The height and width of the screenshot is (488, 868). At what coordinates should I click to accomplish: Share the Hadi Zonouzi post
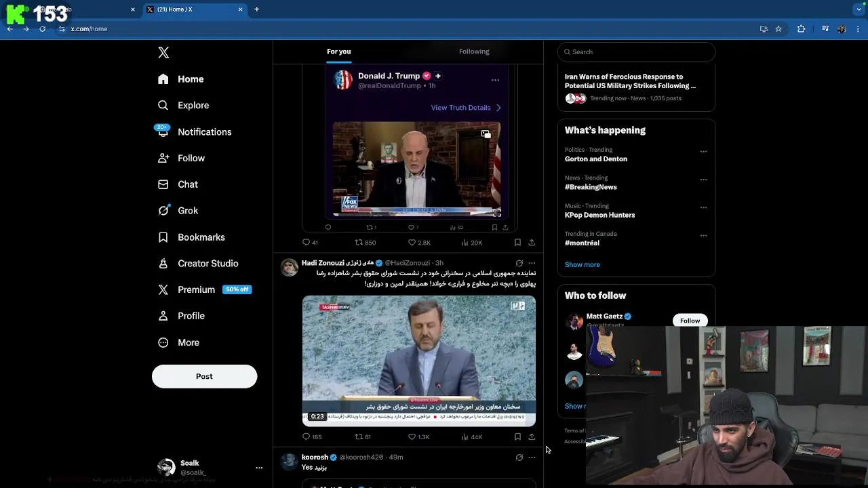[532, 437]
